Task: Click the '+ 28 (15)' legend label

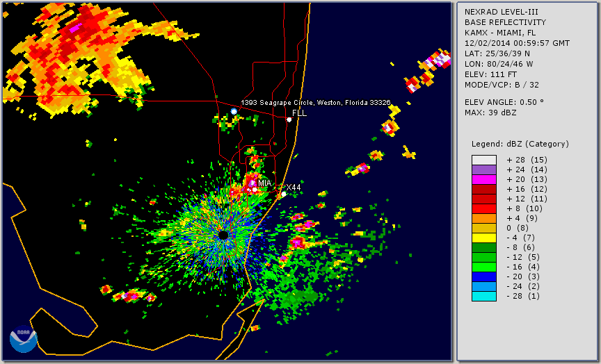Action: tap(527, 160)
